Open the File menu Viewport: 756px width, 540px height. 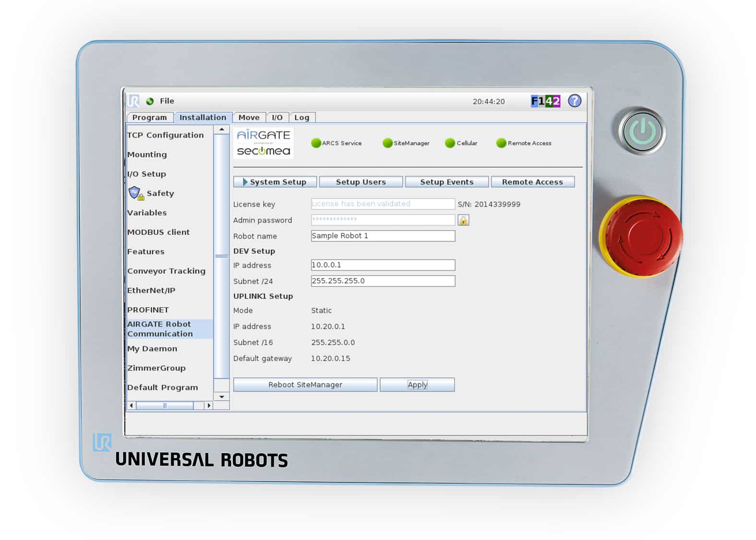167,101
